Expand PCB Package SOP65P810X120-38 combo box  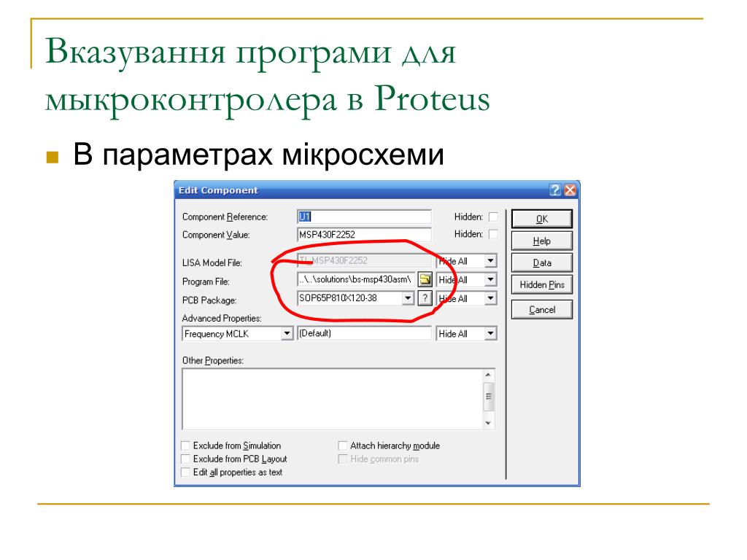pyautogui.click(x=408, y=298)
